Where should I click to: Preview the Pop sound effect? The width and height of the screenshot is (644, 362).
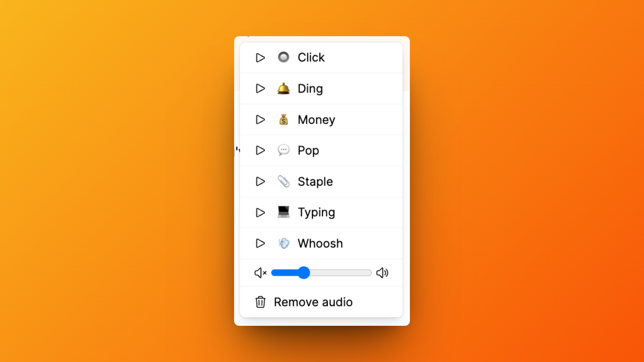tap(260, 150)
